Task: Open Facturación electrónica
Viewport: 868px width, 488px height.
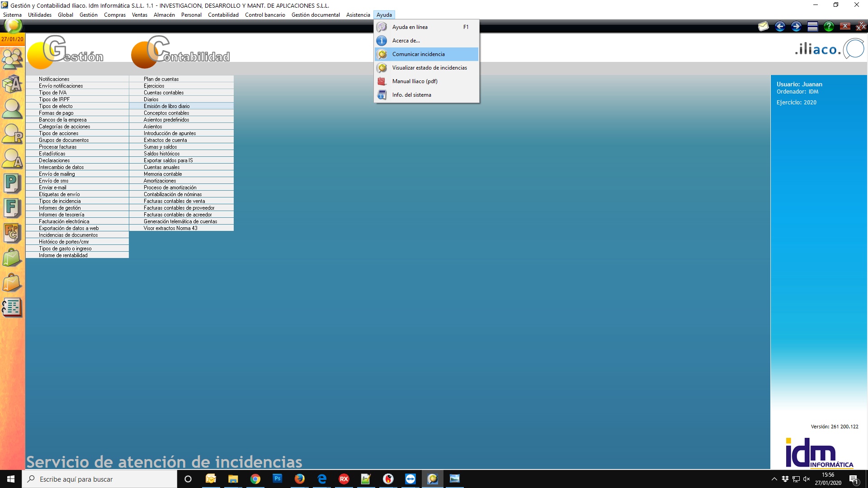Action: pyautogui.click(x=77, y=221)
